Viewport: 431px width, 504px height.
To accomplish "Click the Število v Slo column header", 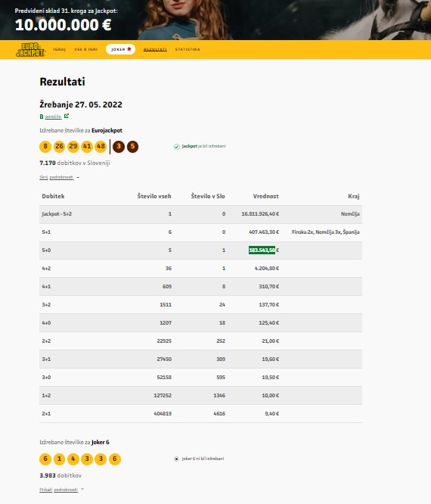I will 208,196.
